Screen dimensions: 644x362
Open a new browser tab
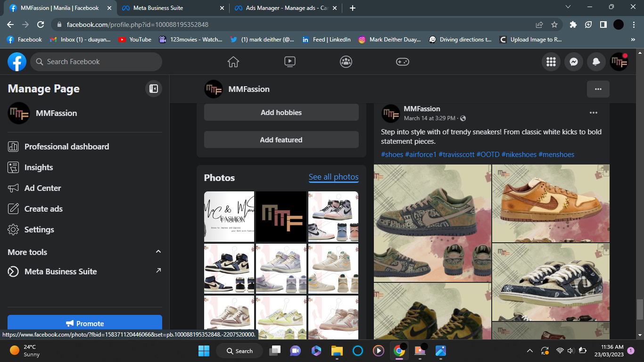(353, 8)
